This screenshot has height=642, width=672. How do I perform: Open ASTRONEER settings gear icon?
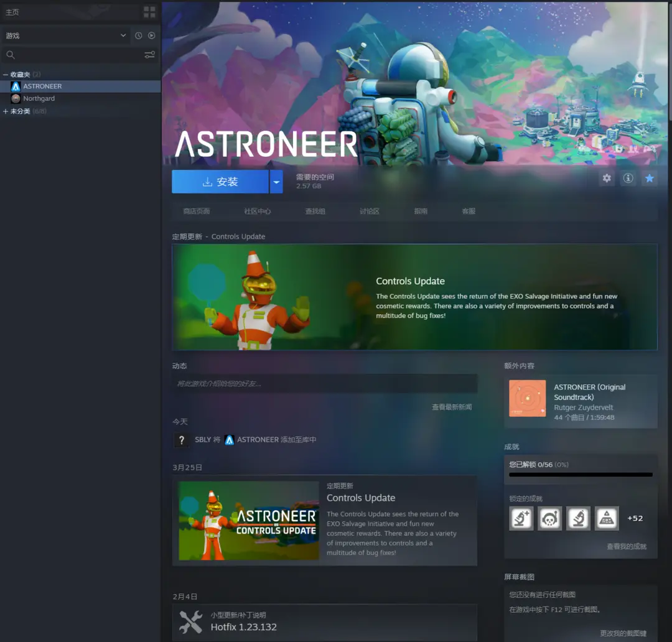pyautogui.click(x=607, y=179)
